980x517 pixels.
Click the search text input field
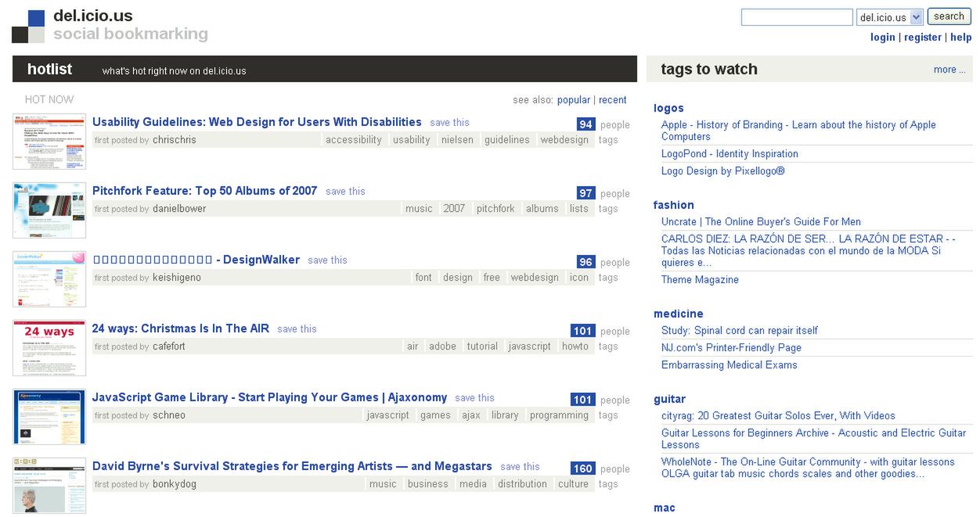coord(797,17)
